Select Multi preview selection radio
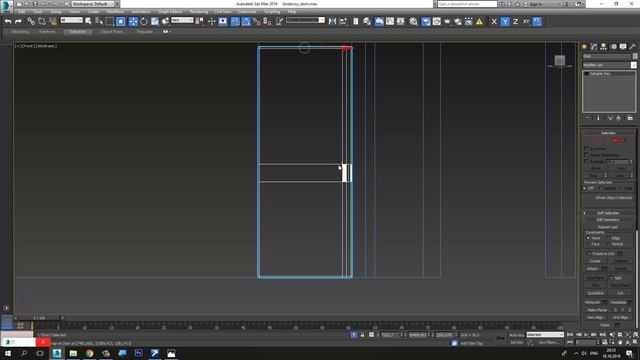This screenshot has height=360, width=640. (x=621, y=188)
